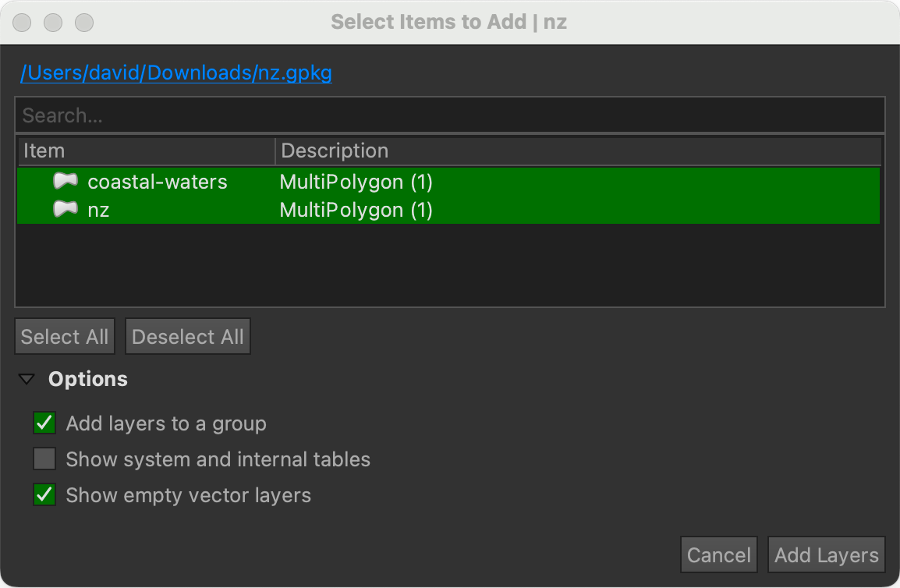Click the Add Layers button
This screenshot has width=900, height=588.
coord(826,555)
